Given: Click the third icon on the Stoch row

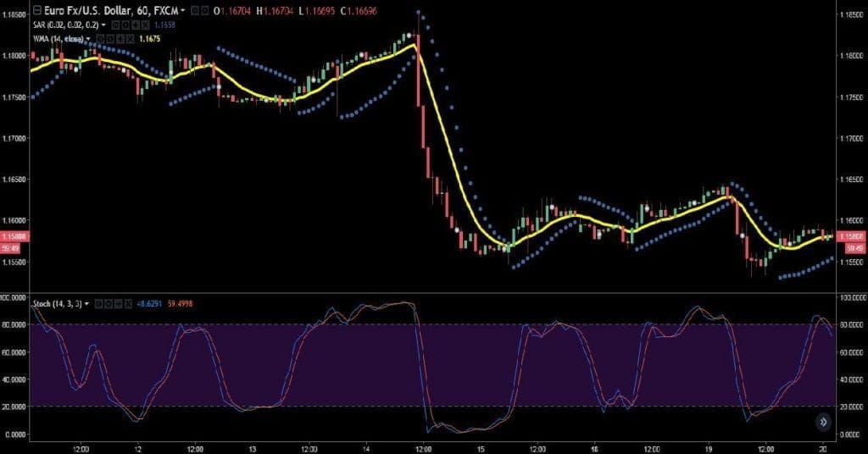Looking at the screenshot, I should (119, 303).
